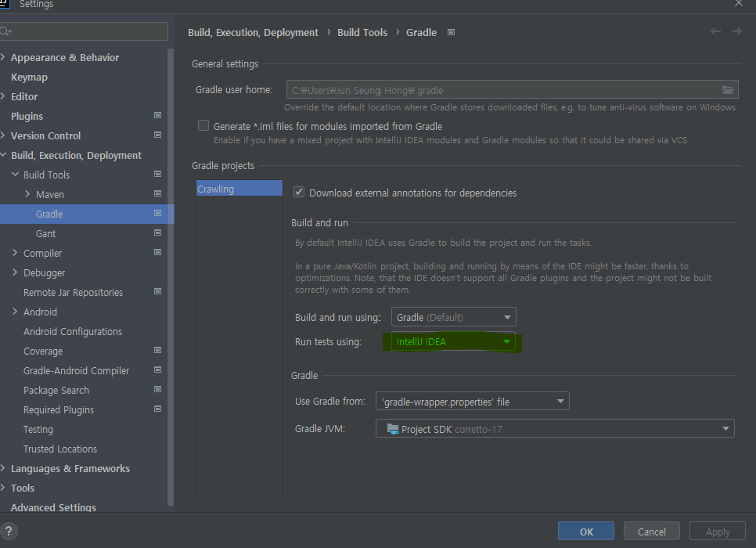756x548 pixels.
Task: Click the small icon next to Version Control entry
Action: pos(159,135)
